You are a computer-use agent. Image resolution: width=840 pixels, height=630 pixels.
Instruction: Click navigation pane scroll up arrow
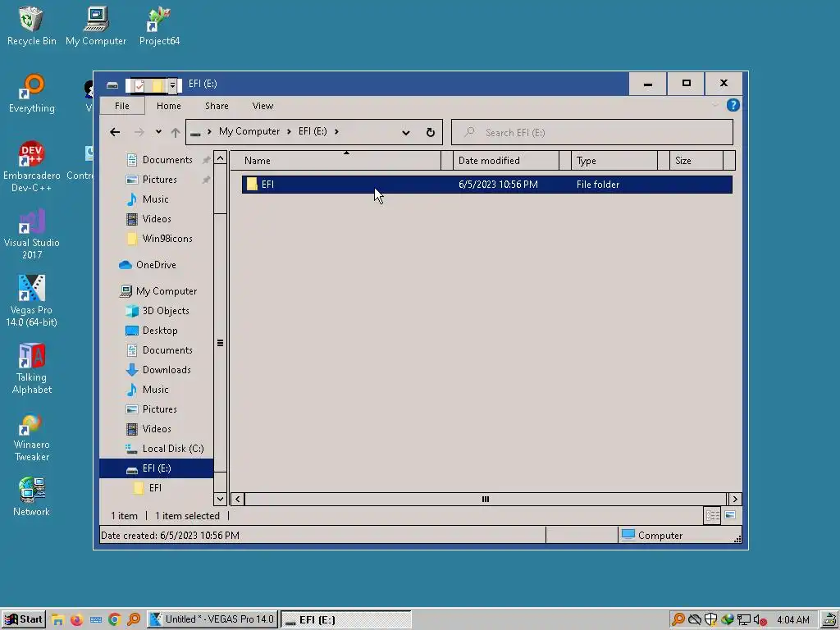(220, 158)
